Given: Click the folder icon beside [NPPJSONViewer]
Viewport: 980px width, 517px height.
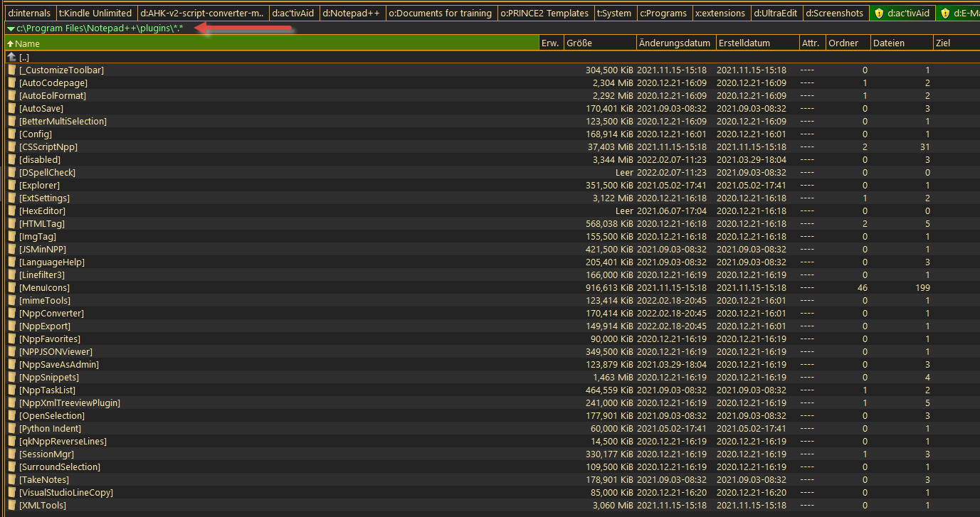Looking at the screenshot, I should point(11,352).
